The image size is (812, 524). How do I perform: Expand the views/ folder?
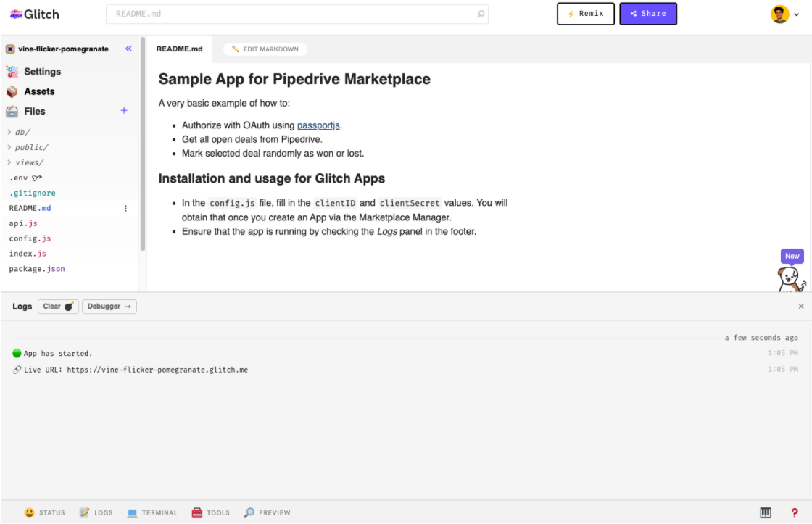(x=26, y=162)
